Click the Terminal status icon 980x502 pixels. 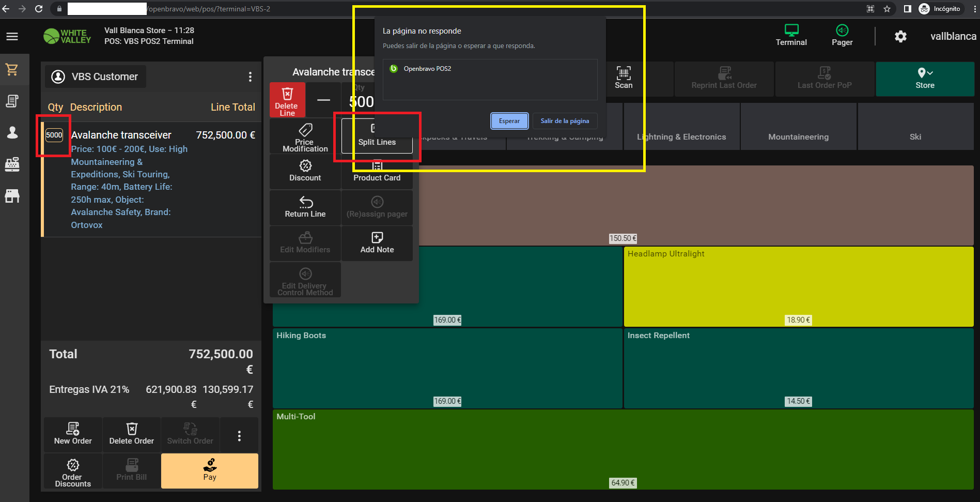click(791, 36)
